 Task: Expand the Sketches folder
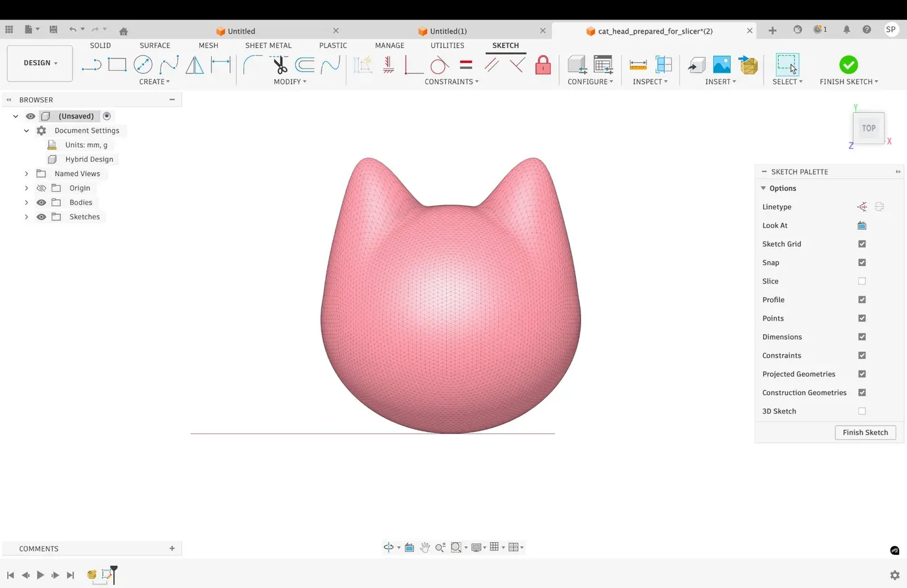[x=27, y=217]
